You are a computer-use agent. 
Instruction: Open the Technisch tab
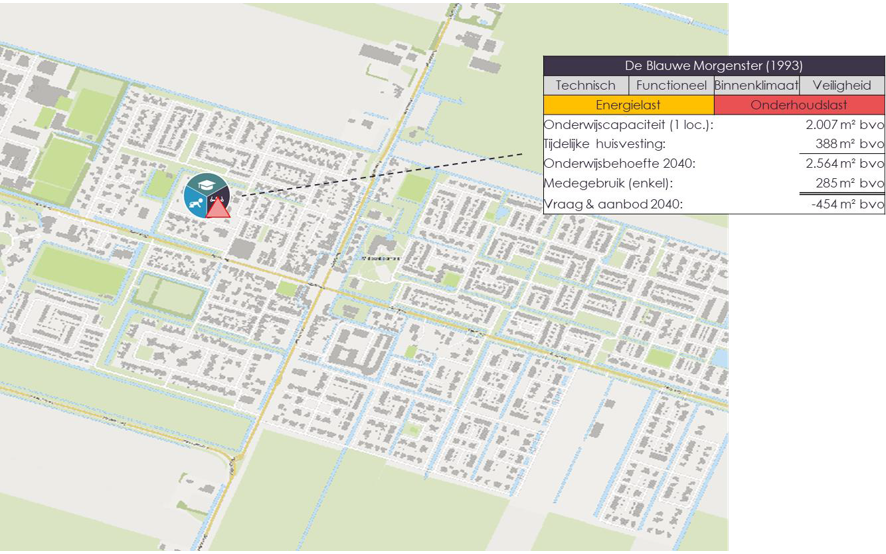(585, 86)
